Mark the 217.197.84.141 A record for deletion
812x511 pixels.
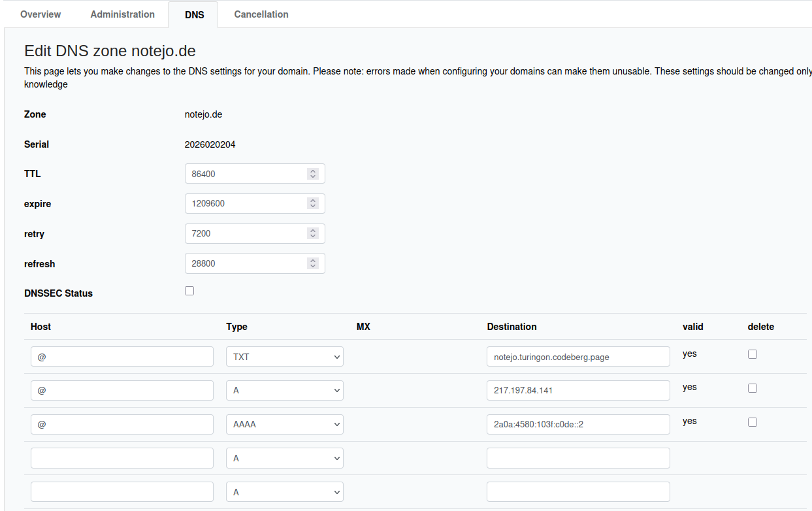pyautogui.click(x=753, y=388)
